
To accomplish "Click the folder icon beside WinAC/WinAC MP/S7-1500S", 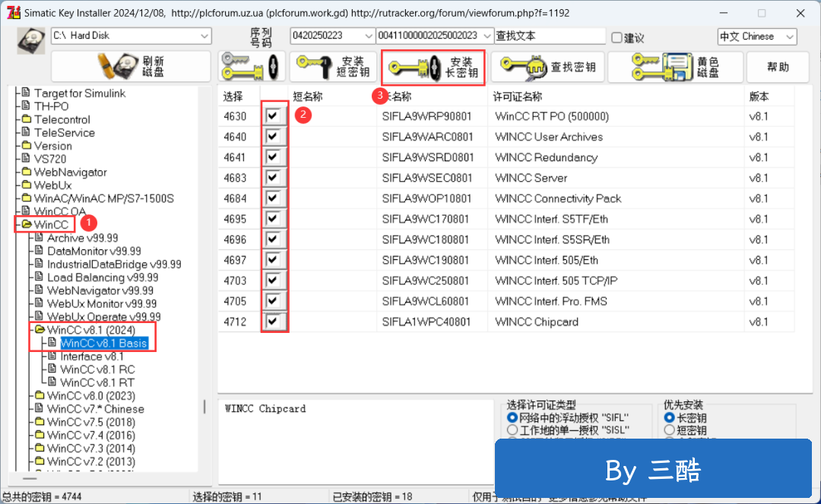I will [26, 198].
